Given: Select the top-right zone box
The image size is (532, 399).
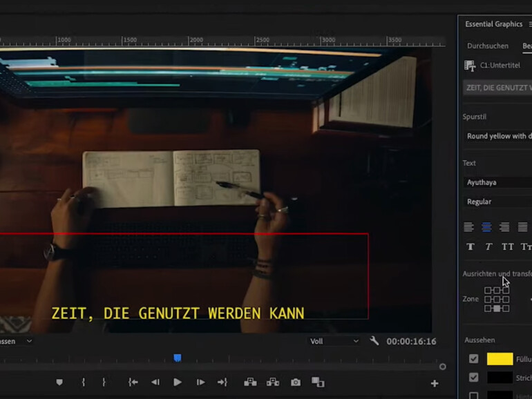Looking at the screenshot, I should coord(506,290).
